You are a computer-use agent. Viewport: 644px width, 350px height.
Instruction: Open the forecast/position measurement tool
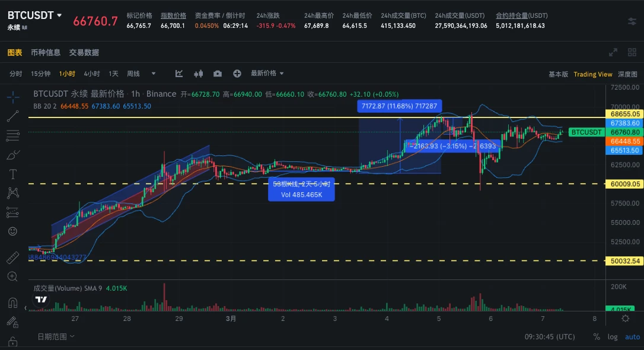[x=12, y=212]
